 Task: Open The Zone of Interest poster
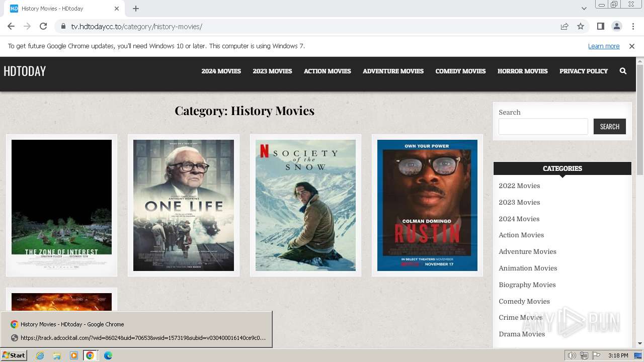(61, 205)
